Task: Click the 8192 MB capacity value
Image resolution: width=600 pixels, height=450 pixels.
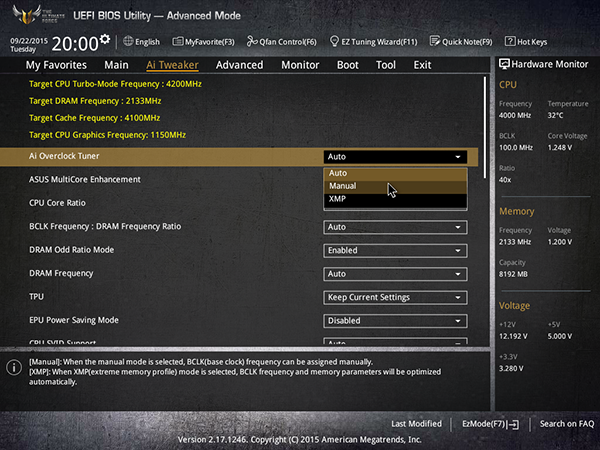Action: (513, 274)
